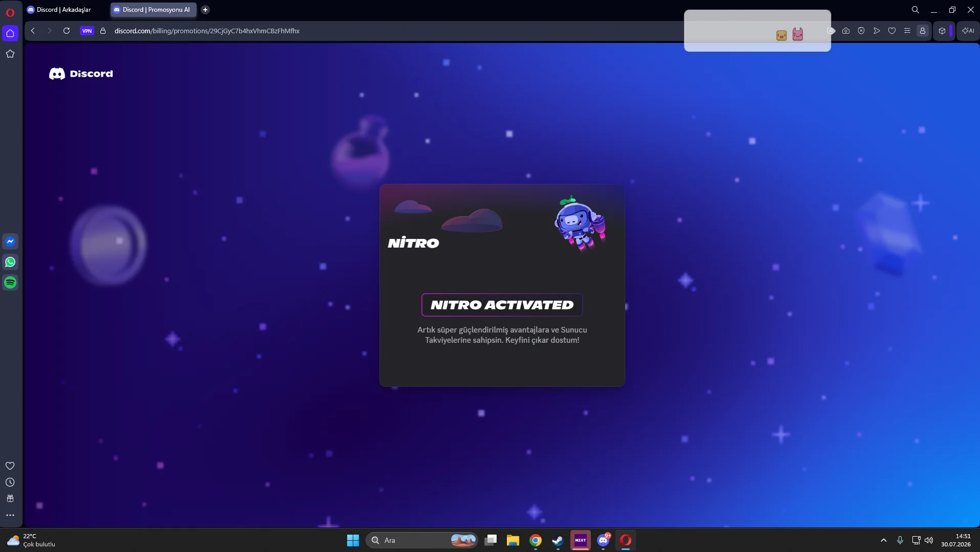Toggle the Opera VPN badge
This screenshot has height=552, width=980.
(x=87, y=31)
